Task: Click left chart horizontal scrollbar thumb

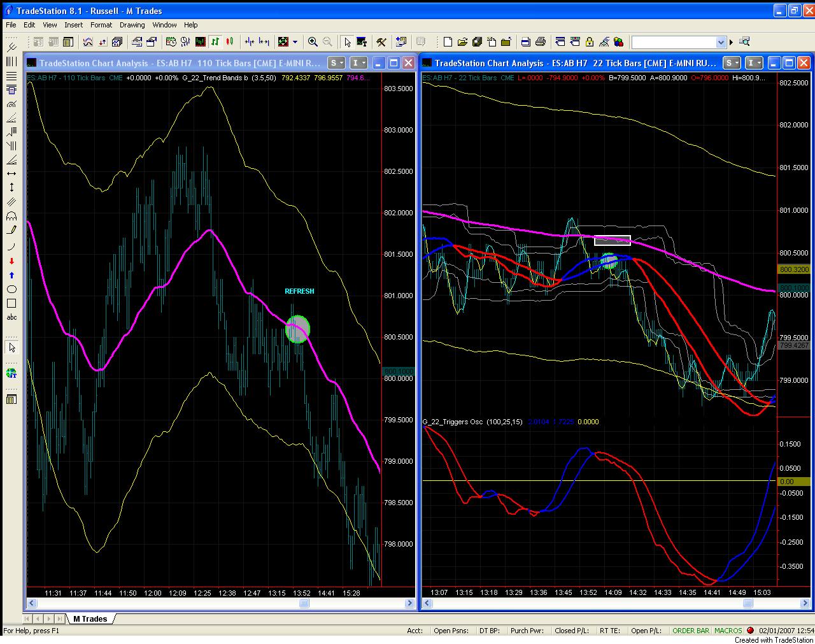Action: click(x=304, y=603)
